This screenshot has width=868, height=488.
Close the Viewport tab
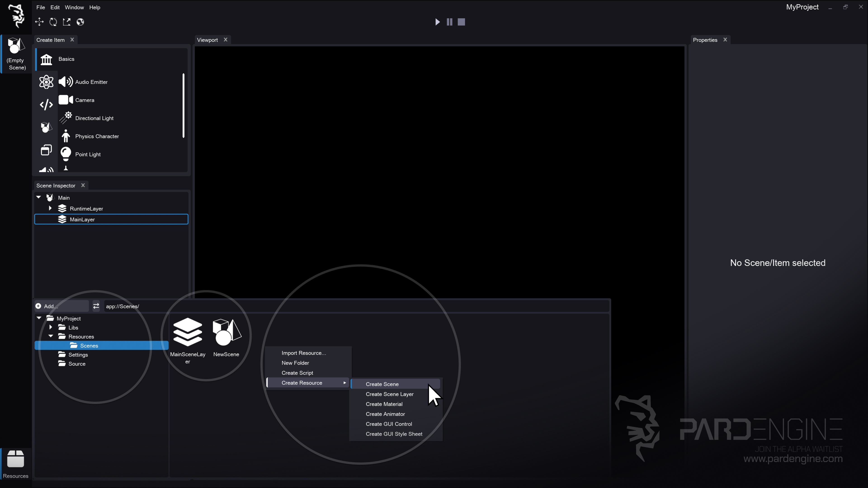point(225,39)
